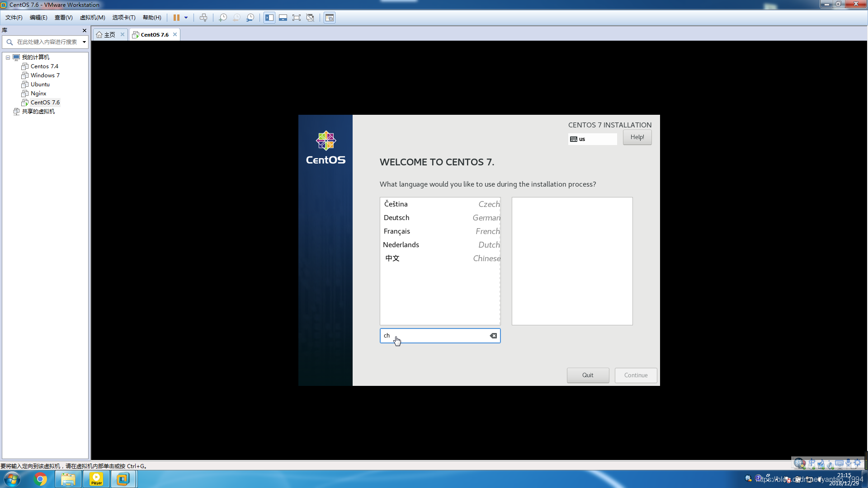Open VMware Player from the taskbar
This screenshot has height=488, width=868.
pyautogui.click(x=96, y=479)
